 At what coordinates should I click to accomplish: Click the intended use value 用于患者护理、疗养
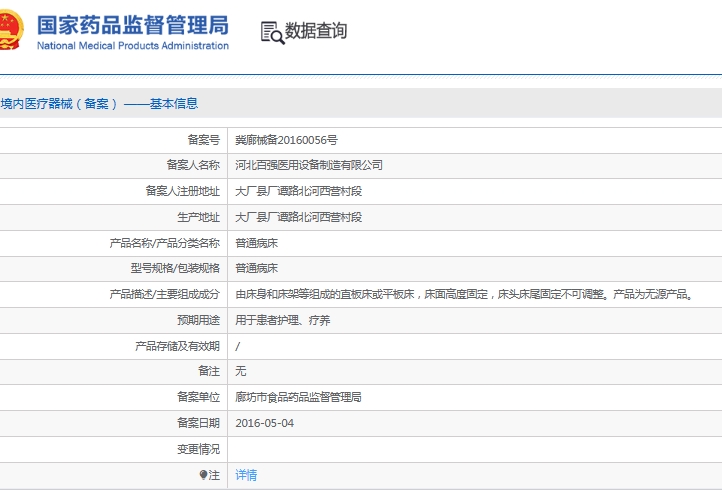283,320
